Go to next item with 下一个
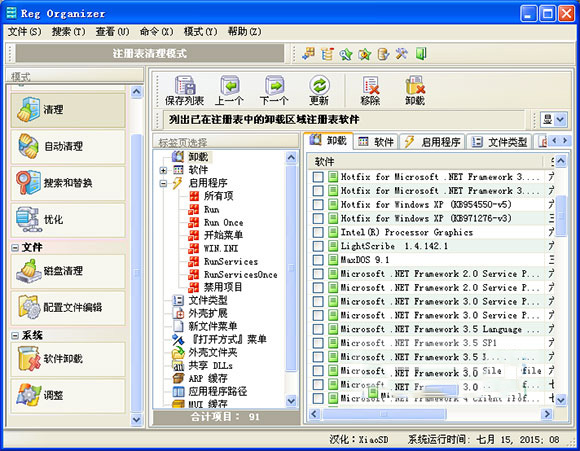The image size is (580, 451). [274, 91]
